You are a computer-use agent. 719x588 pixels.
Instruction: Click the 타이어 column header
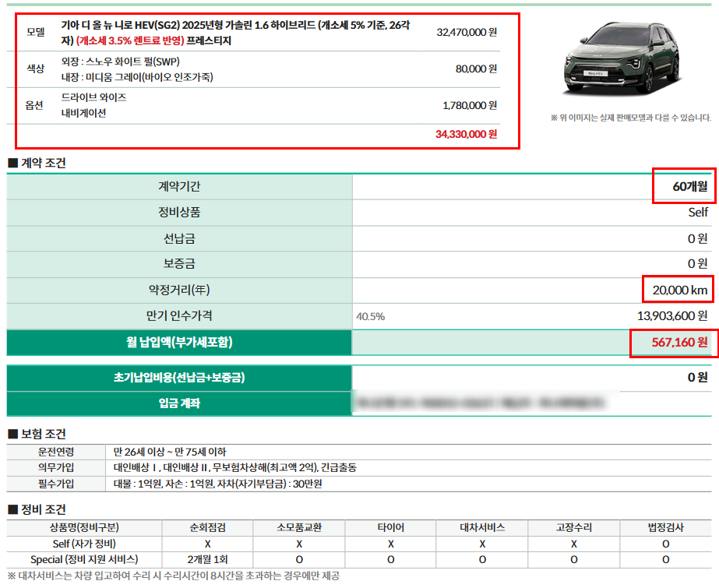(391, 527)
